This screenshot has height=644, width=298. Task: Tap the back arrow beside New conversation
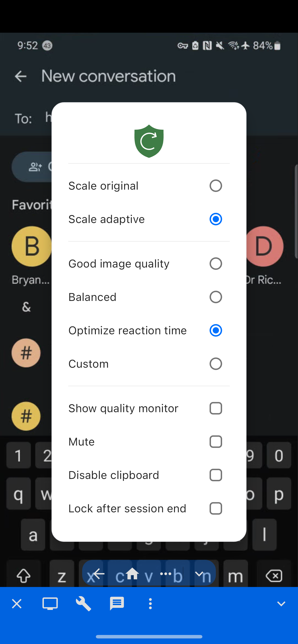21,76
